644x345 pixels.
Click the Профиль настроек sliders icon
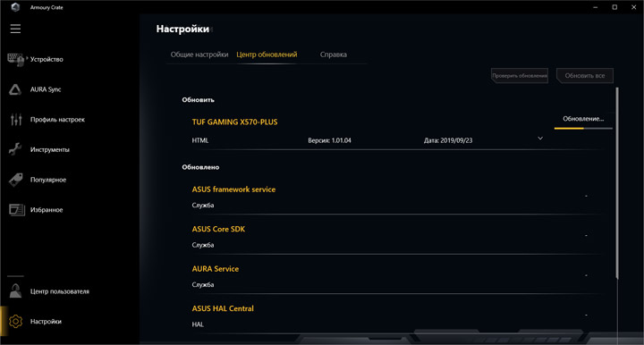point(16,120)
